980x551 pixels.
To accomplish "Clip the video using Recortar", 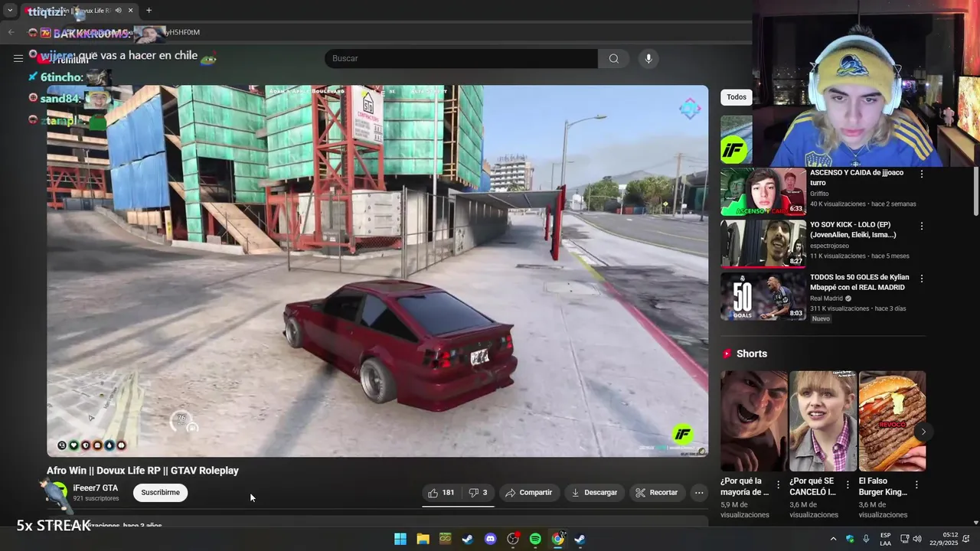I will 657,493.
